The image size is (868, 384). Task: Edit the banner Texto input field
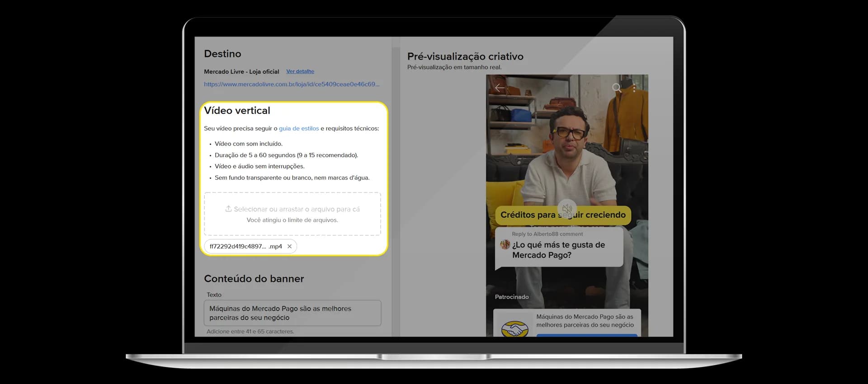292,313
